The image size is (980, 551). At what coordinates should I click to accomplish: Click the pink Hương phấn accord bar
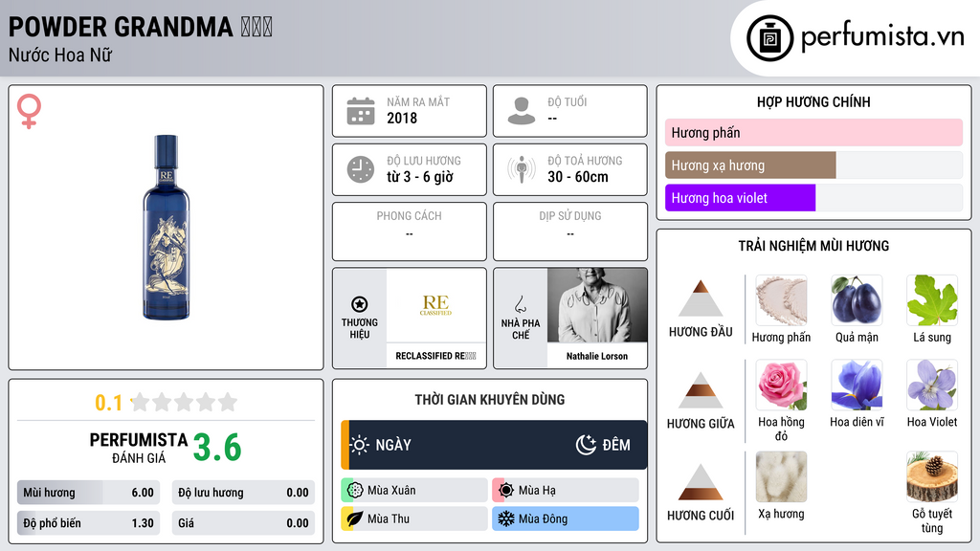pos(813,132)
